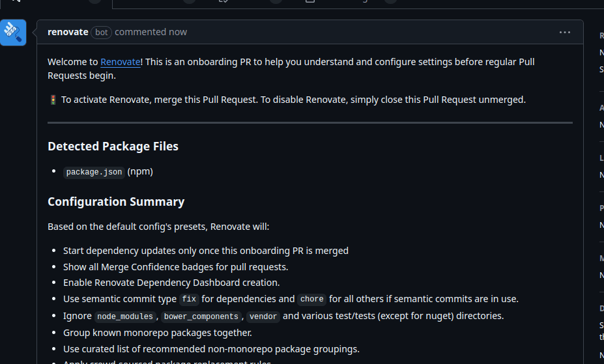
Task: Open the renovate author profile link
Action: coord(68,32)
